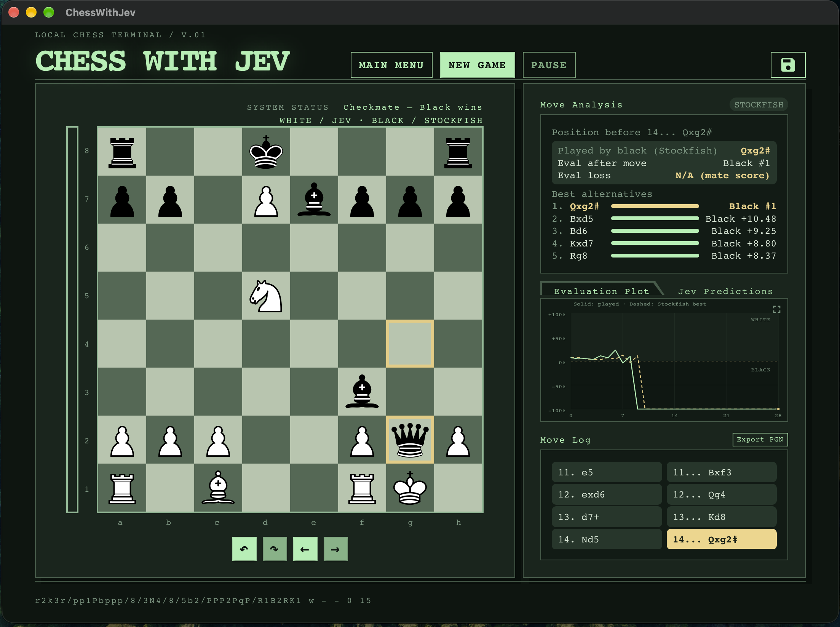Select the white bishop on c1

218,488
